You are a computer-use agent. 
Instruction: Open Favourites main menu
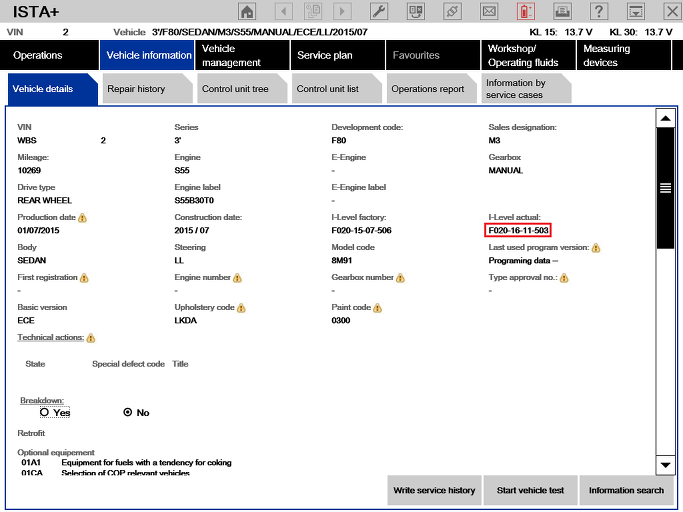pos(433,55)
